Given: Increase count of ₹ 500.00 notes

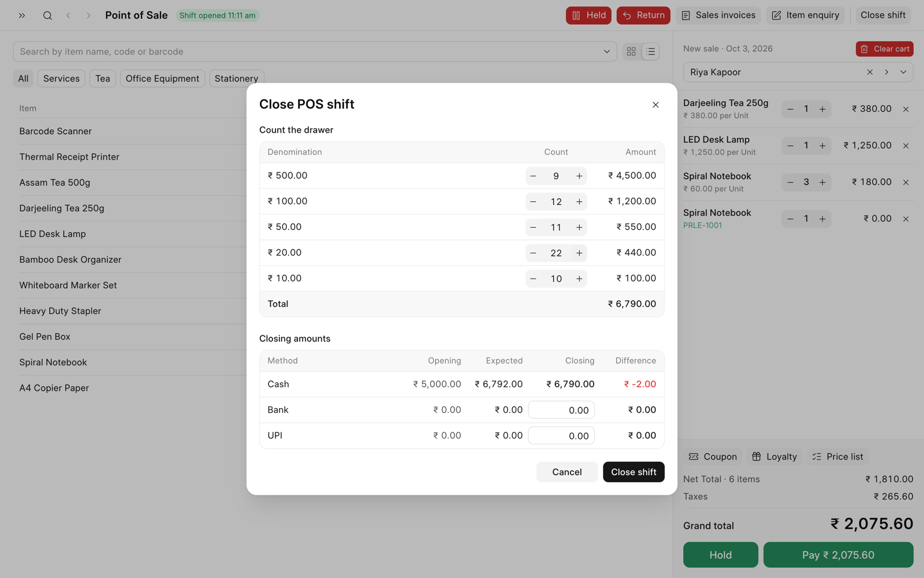Looking at the screenshot, I should [579, 176].
